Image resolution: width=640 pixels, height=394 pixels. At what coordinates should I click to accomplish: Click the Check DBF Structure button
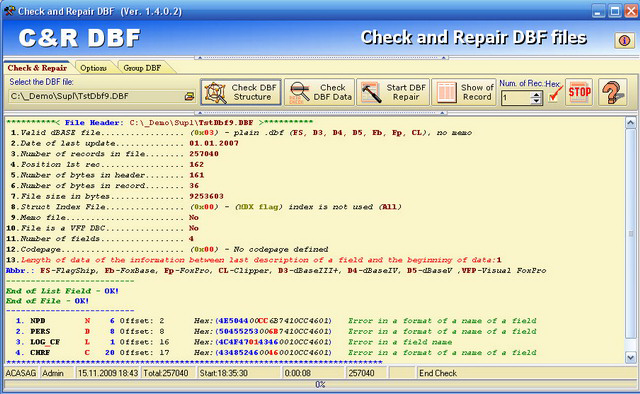coord(241,92)
